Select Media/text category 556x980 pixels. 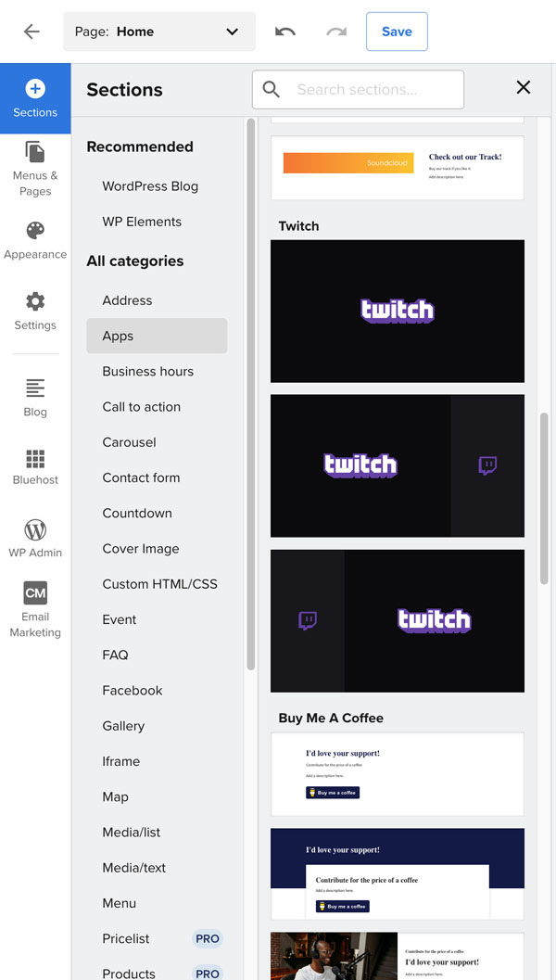pyautogui.click(x=134, y=868)
